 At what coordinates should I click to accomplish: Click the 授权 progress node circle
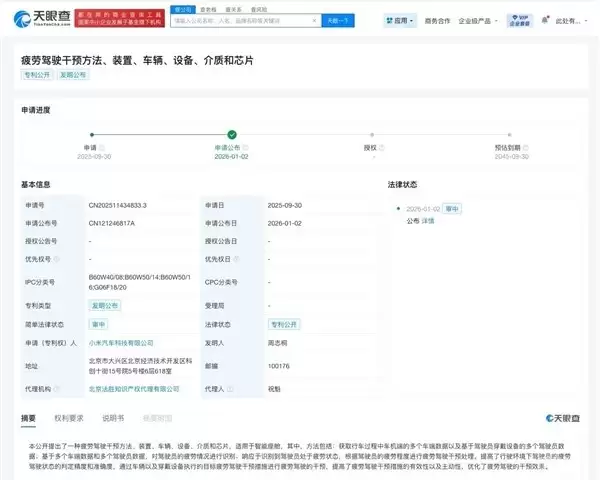[x=374, y=134]
